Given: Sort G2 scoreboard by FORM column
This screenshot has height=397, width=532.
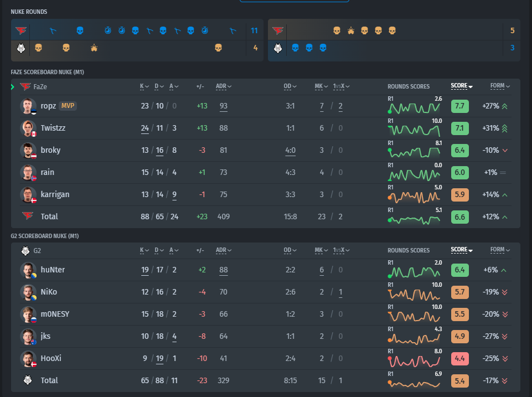Looking at the screenshot, I should [500, 250].
